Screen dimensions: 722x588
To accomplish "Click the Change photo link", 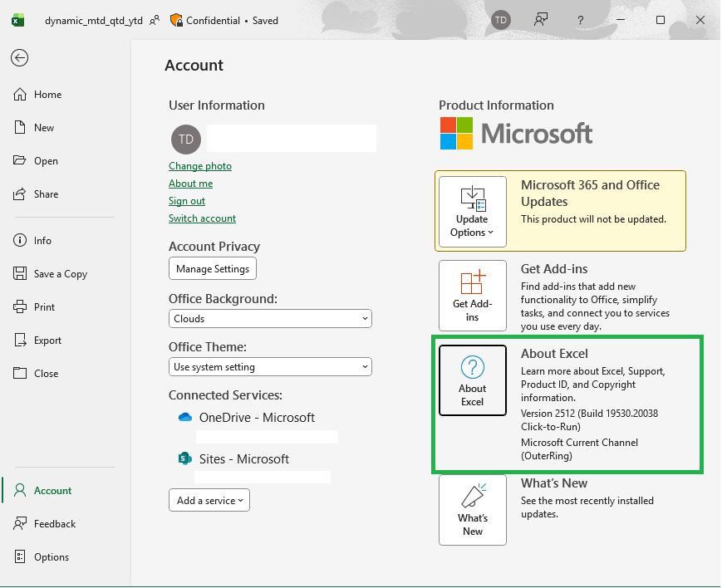I will [200, 166].
